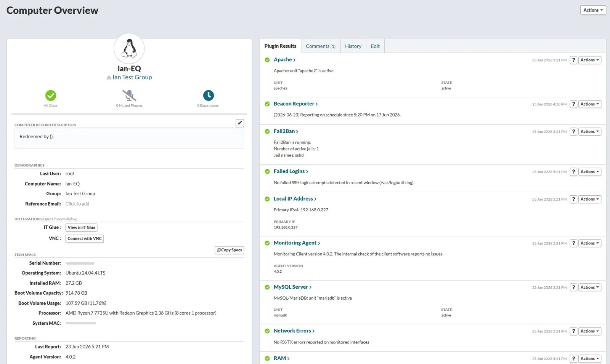The width and height of the screenshot is (610, 364).
Task: Open help question mark for Network Errors
Action: [x=573, y=331]
